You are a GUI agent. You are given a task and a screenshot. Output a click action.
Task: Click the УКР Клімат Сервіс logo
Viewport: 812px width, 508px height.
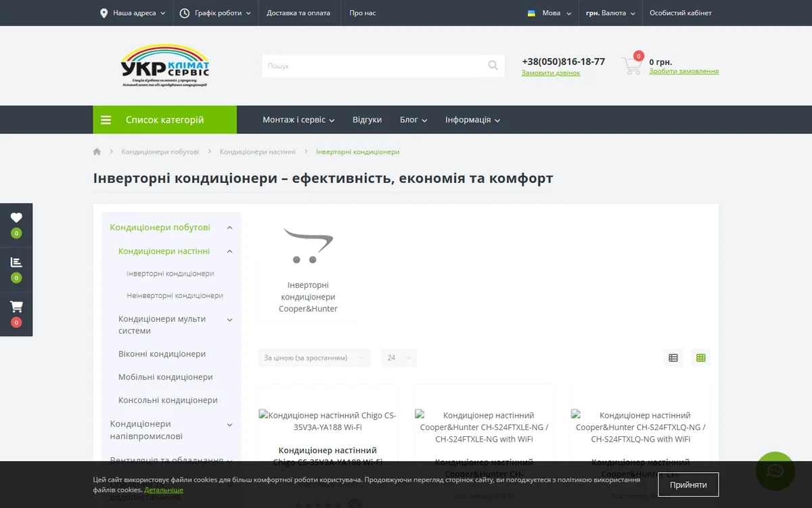(165, 66)
